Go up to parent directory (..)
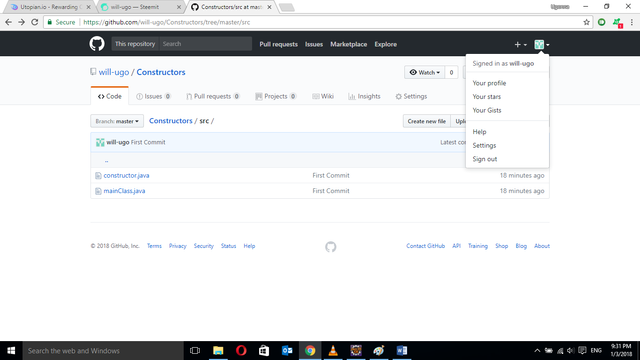The height and width of the screenshot is (360, 640). point(107,160)
